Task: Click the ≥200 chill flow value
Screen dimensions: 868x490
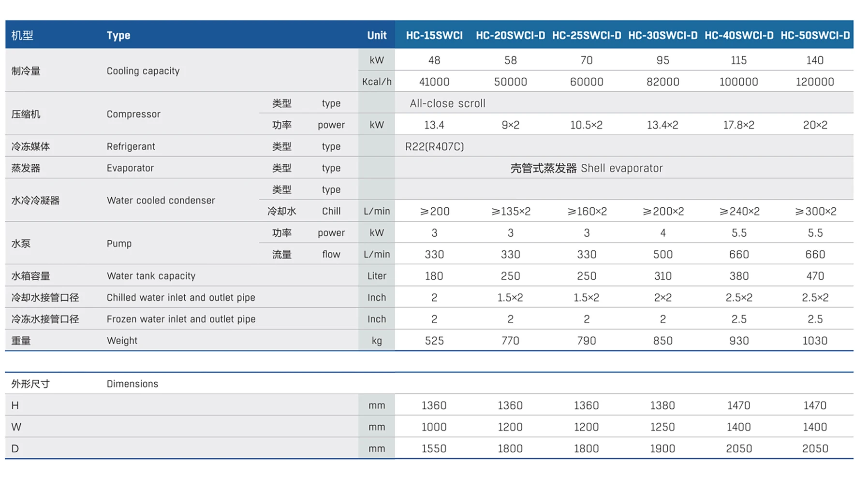Action: (435, 211)
